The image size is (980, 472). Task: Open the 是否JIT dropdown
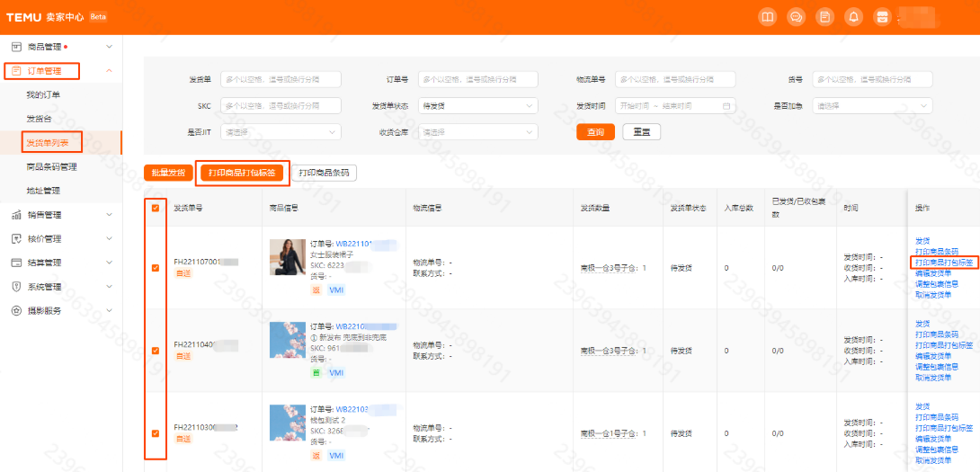281,132
